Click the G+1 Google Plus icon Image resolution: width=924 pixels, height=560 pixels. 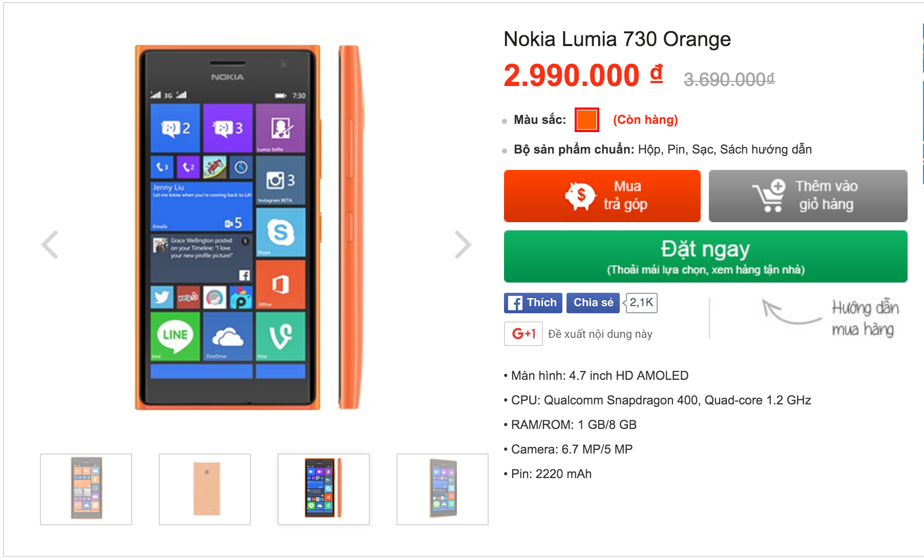[x=522, y=333]
